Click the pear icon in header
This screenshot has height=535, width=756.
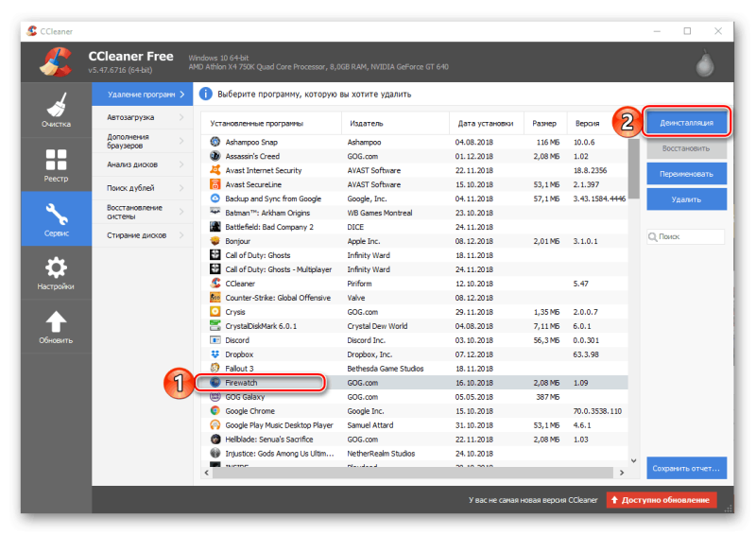(x=704, y=63)
